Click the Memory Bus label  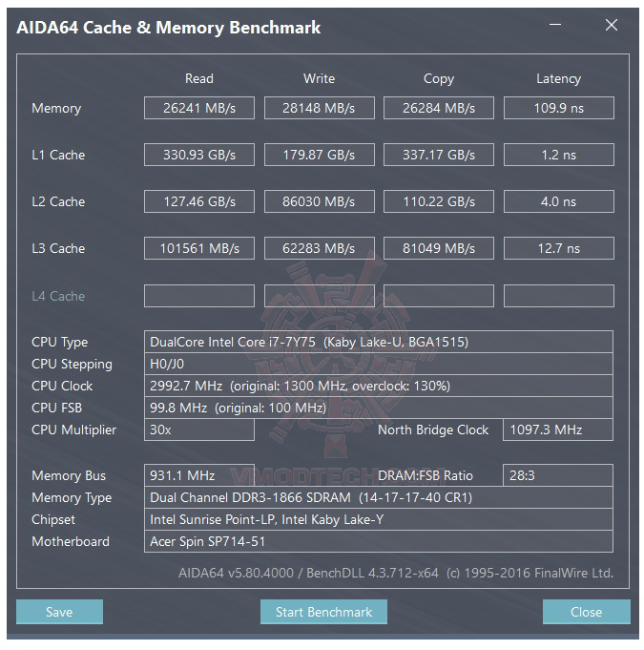coord(69,475)
